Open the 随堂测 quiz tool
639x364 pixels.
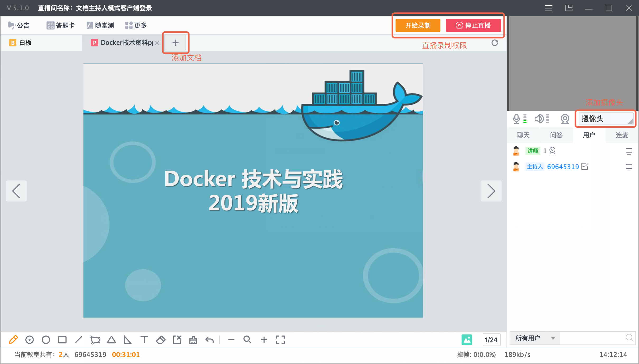pyautogui.click(x=100, y=25)
